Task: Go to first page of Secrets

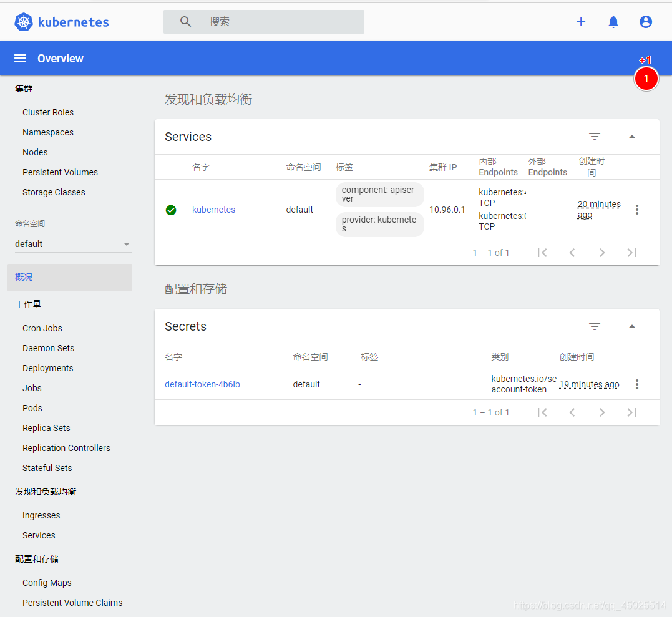Action: 542,412
